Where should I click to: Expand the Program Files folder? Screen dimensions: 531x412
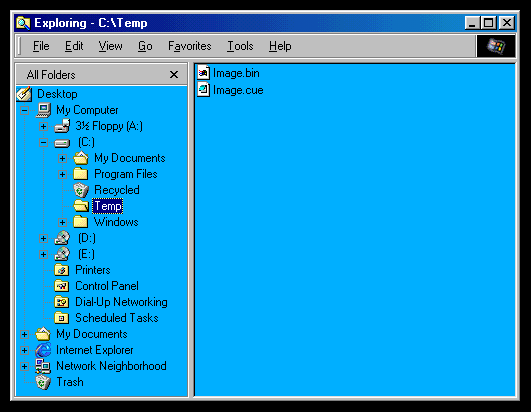(x=62, y=175)
